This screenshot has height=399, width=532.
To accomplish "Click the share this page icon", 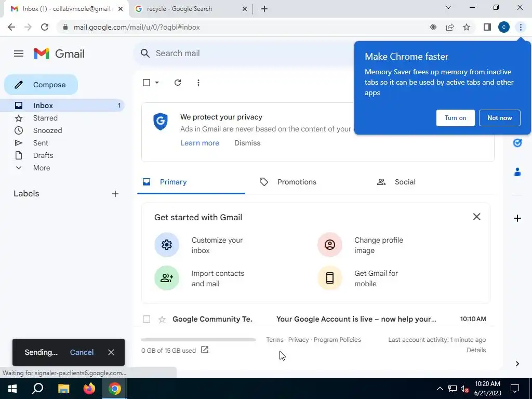I will click(x=450, y=27).
